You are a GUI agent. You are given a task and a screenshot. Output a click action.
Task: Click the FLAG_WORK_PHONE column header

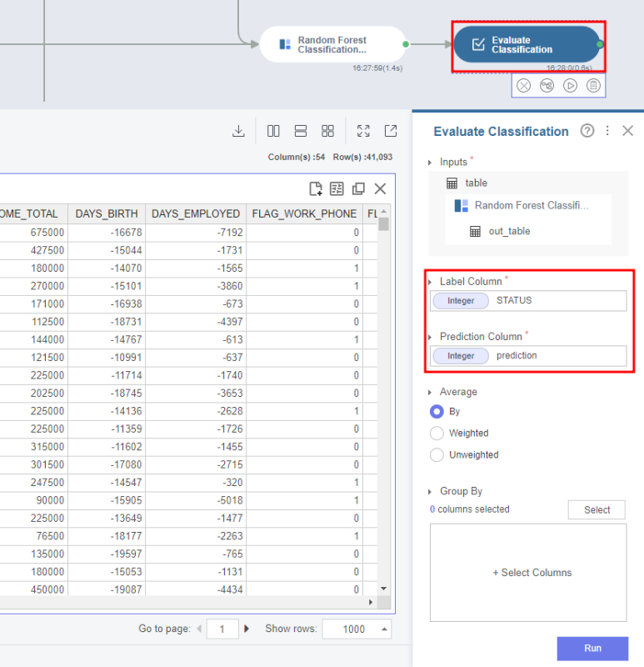tap(304, 213)
